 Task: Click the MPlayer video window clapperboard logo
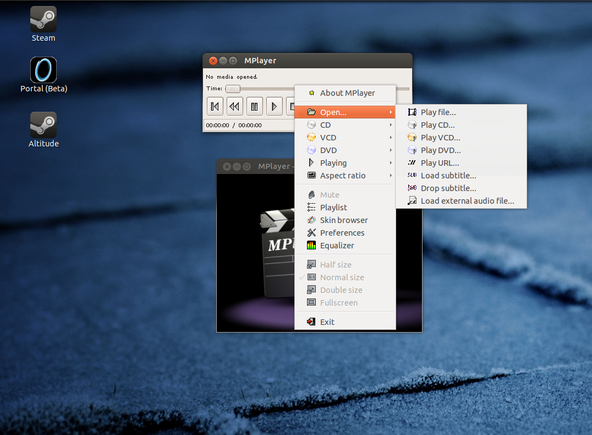(277, 253)
